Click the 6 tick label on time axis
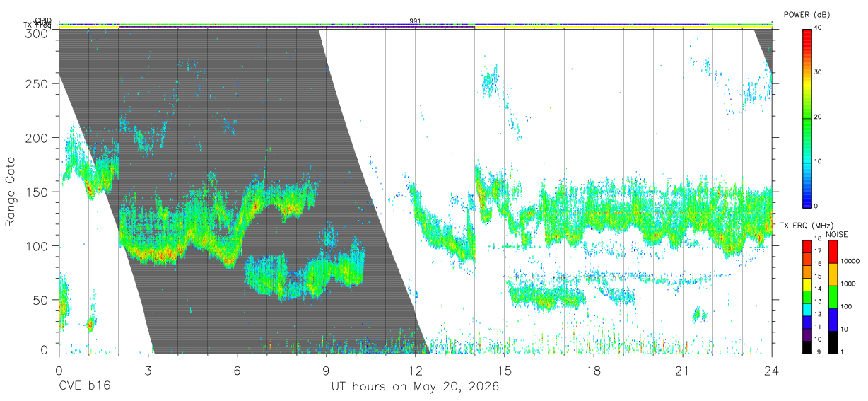Screen dimensions: 868x401 (x=237, y=371)
